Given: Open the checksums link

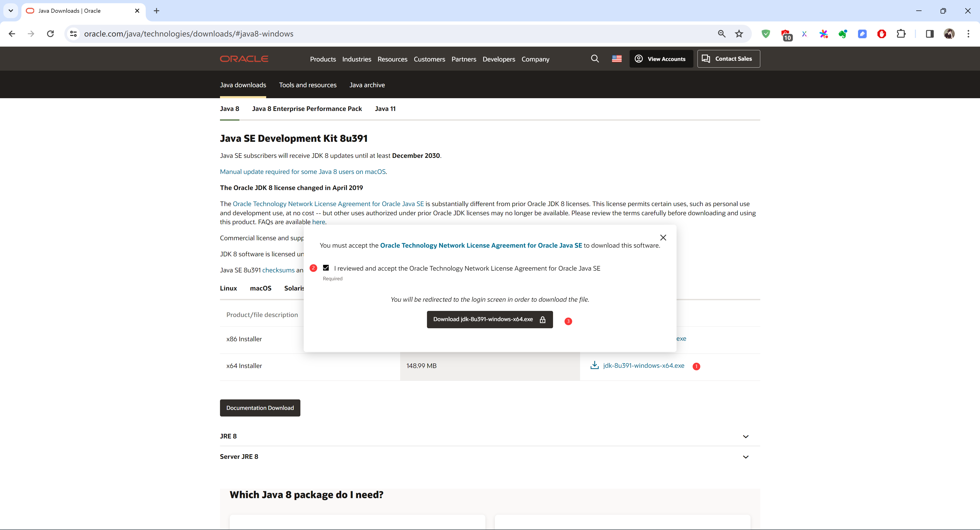Looking at the screenshot, I should [x=278, y=270].
